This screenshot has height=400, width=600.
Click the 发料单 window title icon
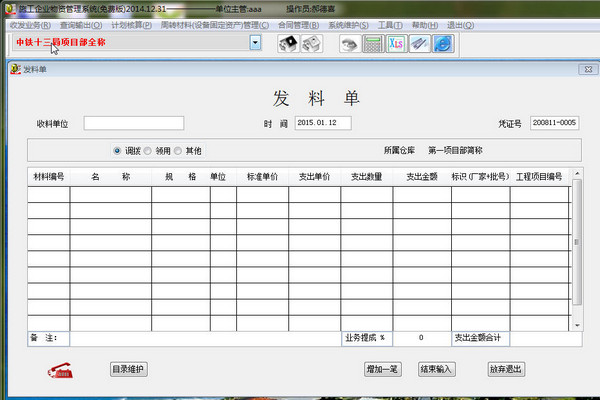click(15, 69)
